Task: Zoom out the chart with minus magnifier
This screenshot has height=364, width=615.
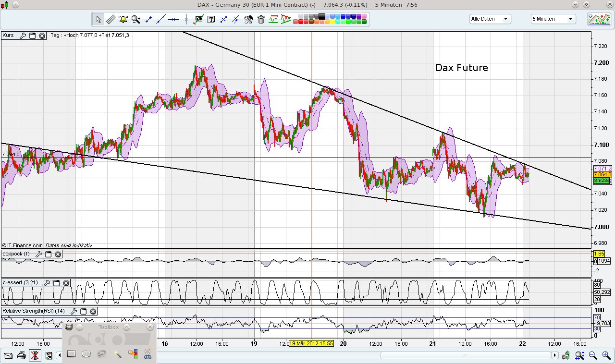Action: (593, 355)
